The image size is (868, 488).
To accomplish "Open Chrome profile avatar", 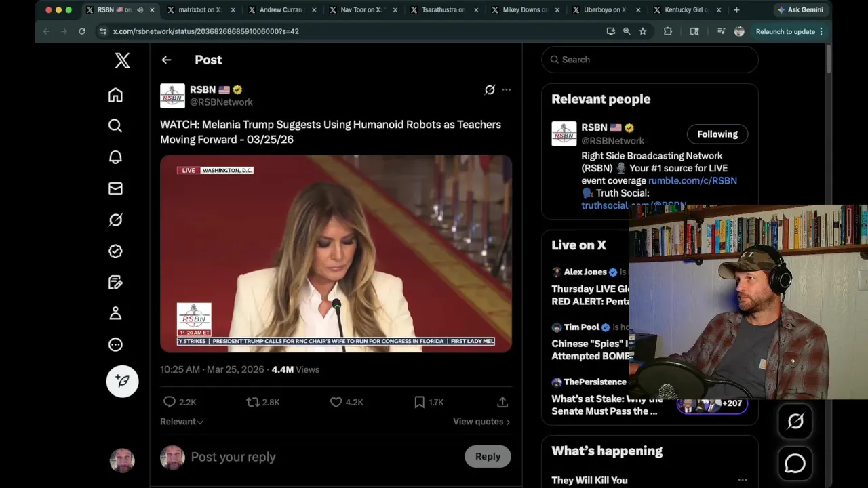I will coord(739,31).
